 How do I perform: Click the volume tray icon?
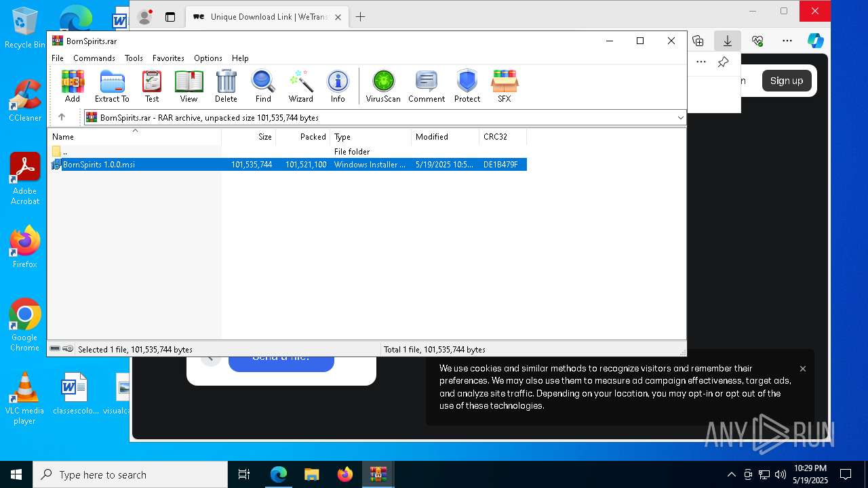click(780, 474)
